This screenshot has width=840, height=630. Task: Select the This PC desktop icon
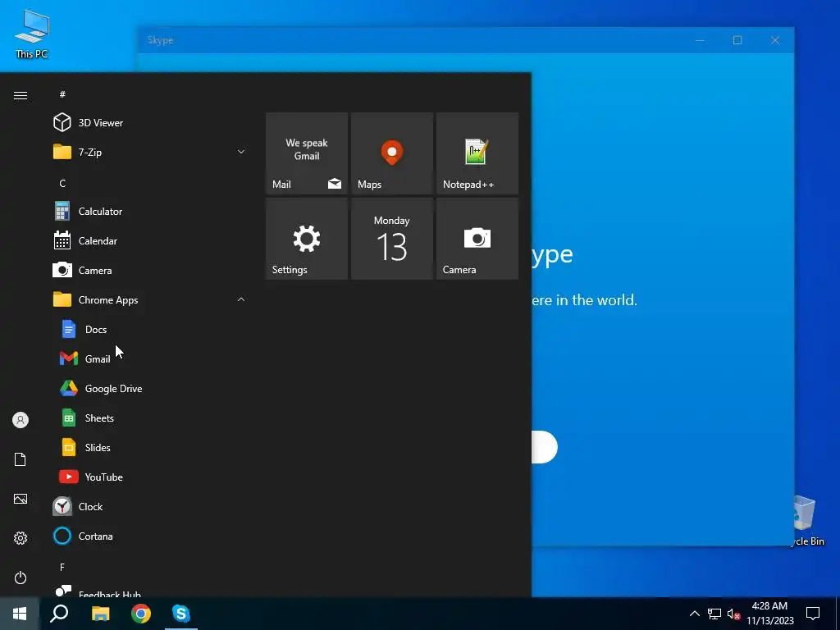pyautogui.click(x=32, y=34)
